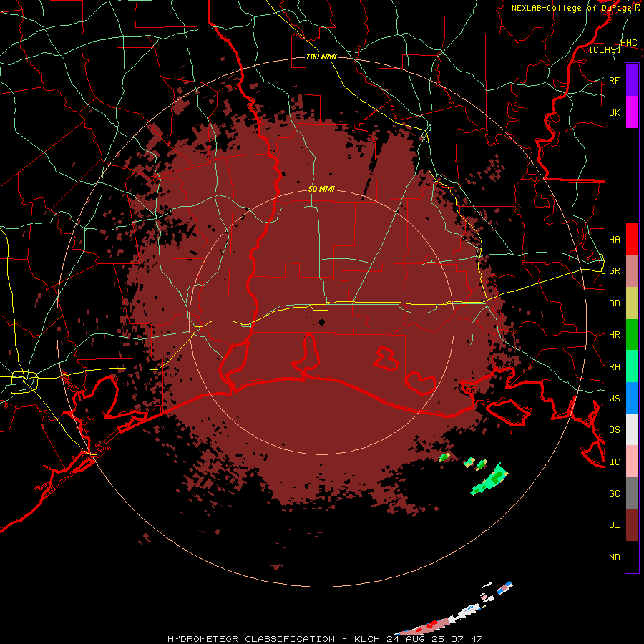Select the IC light pink legend swatch
This screenshot has width=644, height=644.
(x=632, y=462)
